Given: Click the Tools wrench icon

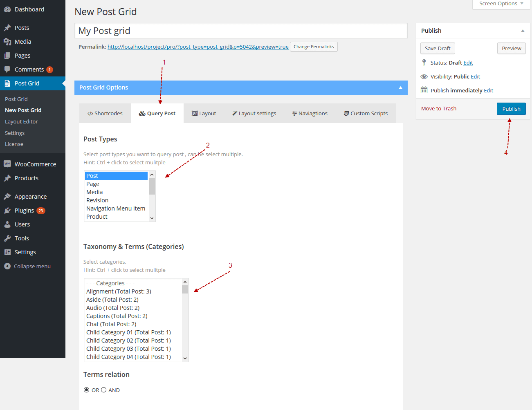Looking at the screenshot, I should pos(7,238).
